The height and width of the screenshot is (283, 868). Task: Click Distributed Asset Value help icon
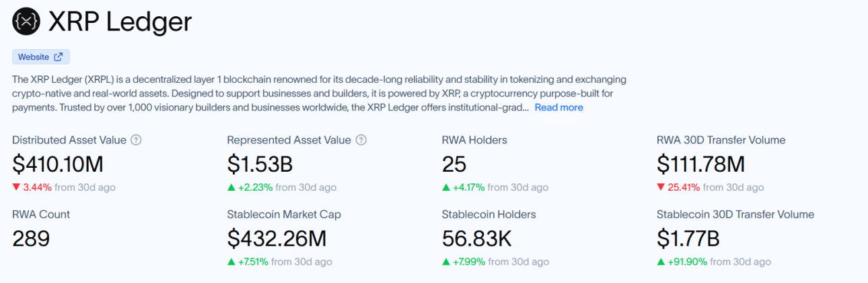pyautogui.click(x=136, y=140)
